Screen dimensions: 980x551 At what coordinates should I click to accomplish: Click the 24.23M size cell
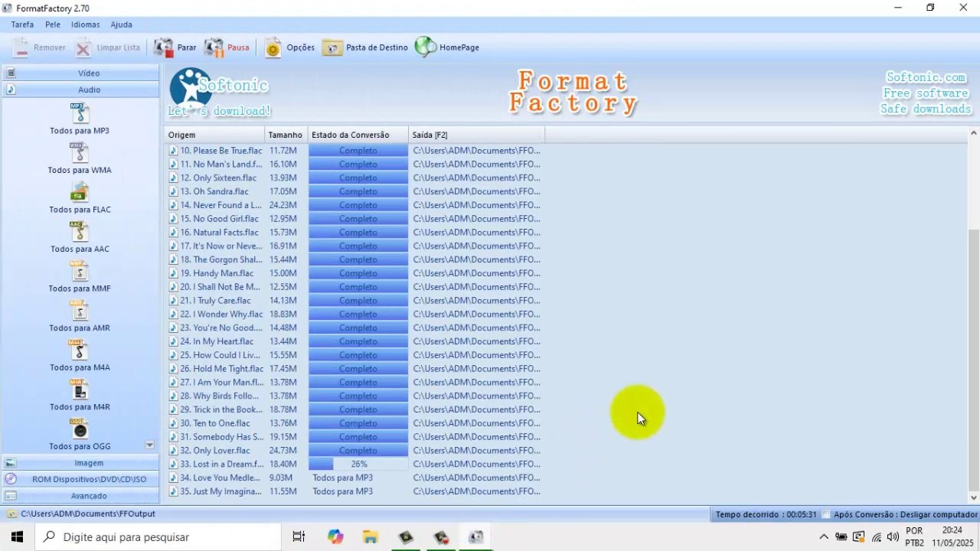click(283, 205)
